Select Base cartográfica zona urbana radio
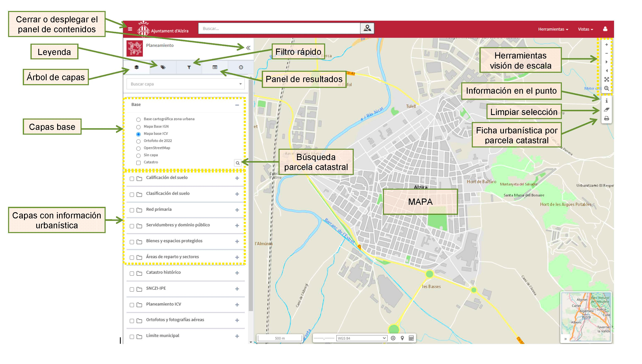The width and height of the screenshot is (642, 364). coord(138,120)
